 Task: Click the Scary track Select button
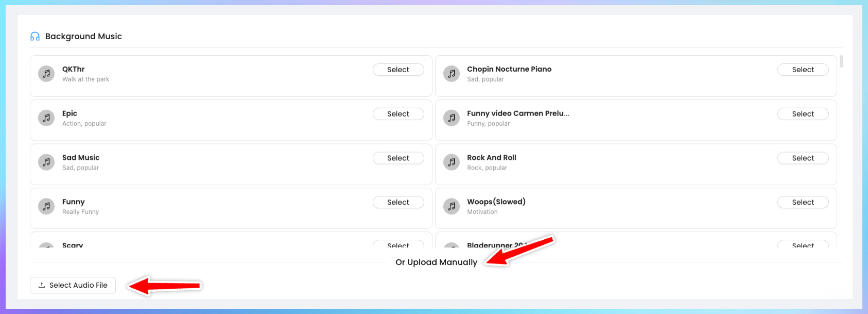point(398,244)
